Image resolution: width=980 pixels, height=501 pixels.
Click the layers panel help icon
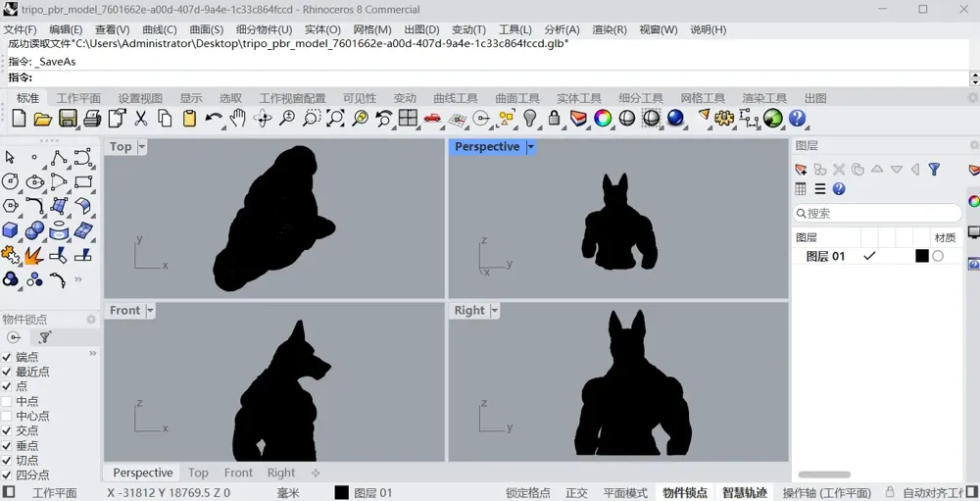839,189
